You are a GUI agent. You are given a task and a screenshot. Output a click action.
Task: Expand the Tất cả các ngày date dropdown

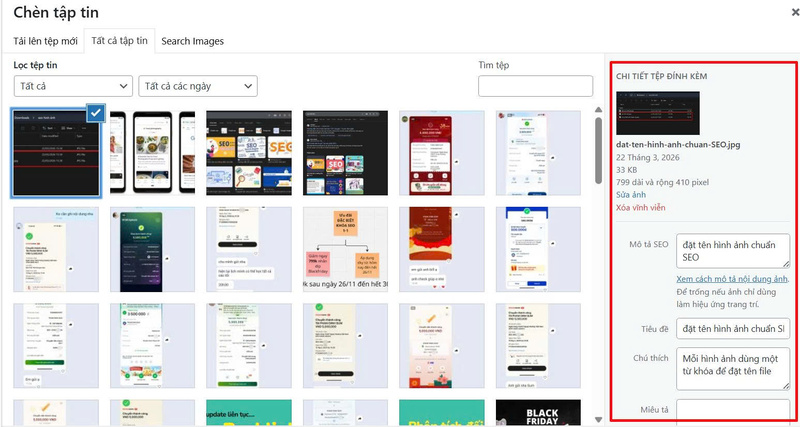coord(198,86)
